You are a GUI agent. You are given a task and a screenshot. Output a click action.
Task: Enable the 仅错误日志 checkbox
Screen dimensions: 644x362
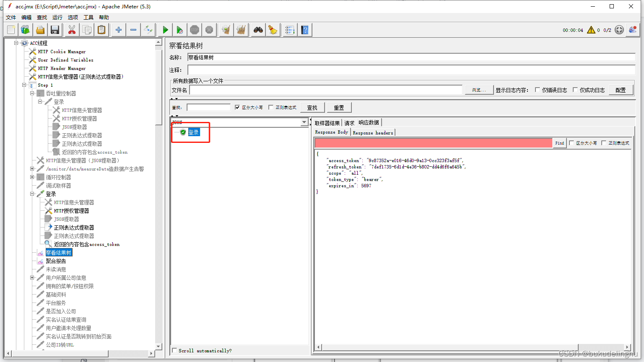point(538,90)
